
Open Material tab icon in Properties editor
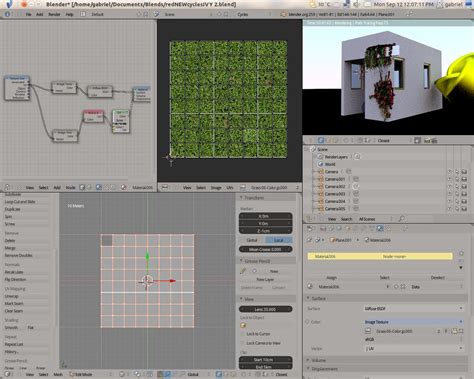click(380, 229)
